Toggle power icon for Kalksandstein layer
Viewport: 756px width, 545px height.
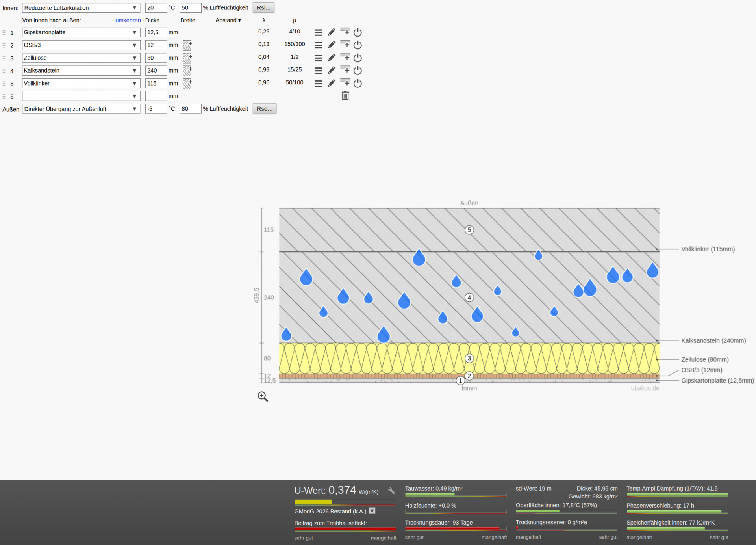point(358,71)
